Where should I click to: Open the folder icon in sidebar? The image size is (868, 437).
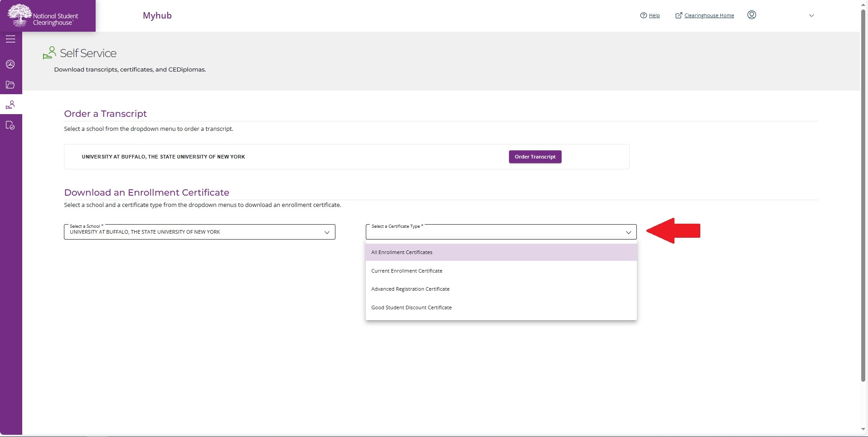[x=10, y=85]
